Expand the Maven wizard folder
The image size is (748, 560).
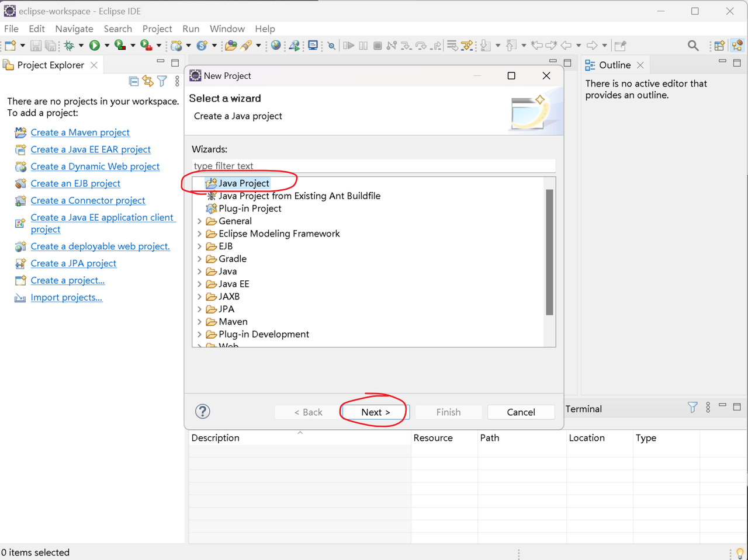click(200, 322)
